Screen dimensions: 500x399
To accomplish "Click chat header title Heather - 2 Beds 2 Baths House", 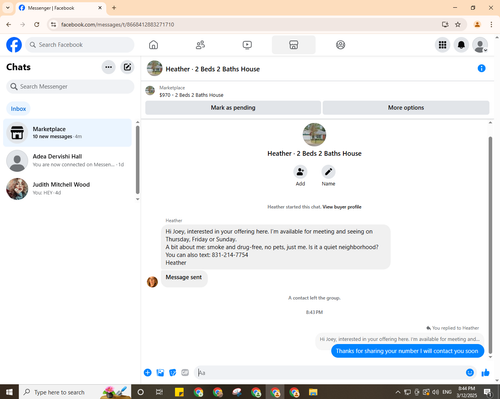I will [x=213, y=69].
